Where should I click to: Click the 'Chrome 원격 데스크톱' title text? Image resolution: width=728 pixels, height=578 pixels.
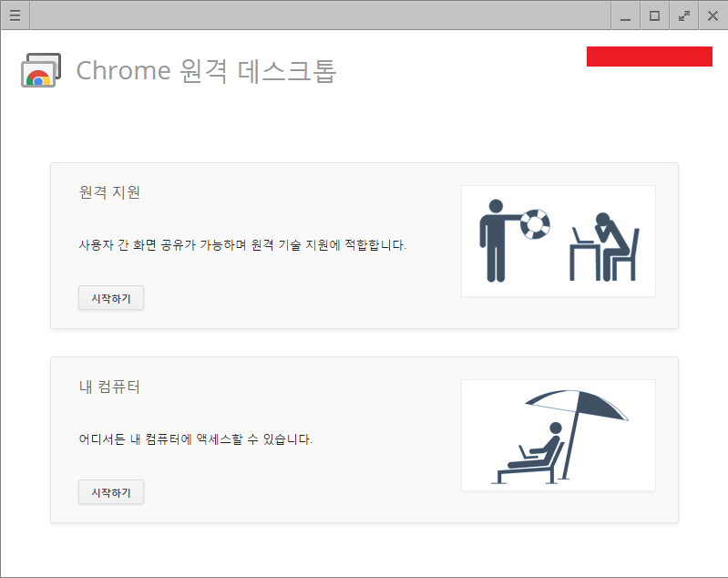tap(206, 71)
